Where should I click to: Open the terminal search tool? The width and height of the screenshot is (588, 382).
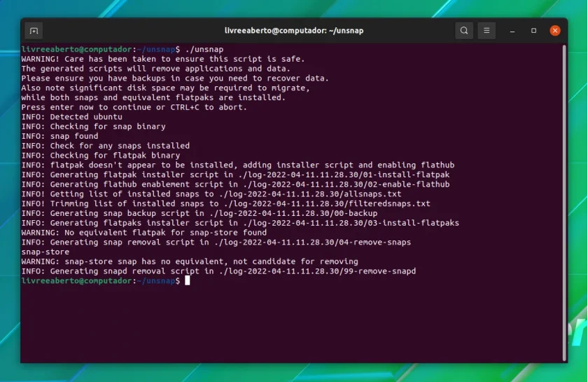tap(464, 31)
